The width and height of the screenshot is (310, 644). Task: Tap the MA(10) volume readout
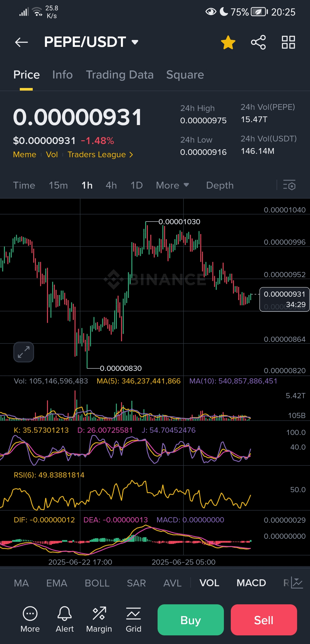pyautogui.click(x=233, y=381)
